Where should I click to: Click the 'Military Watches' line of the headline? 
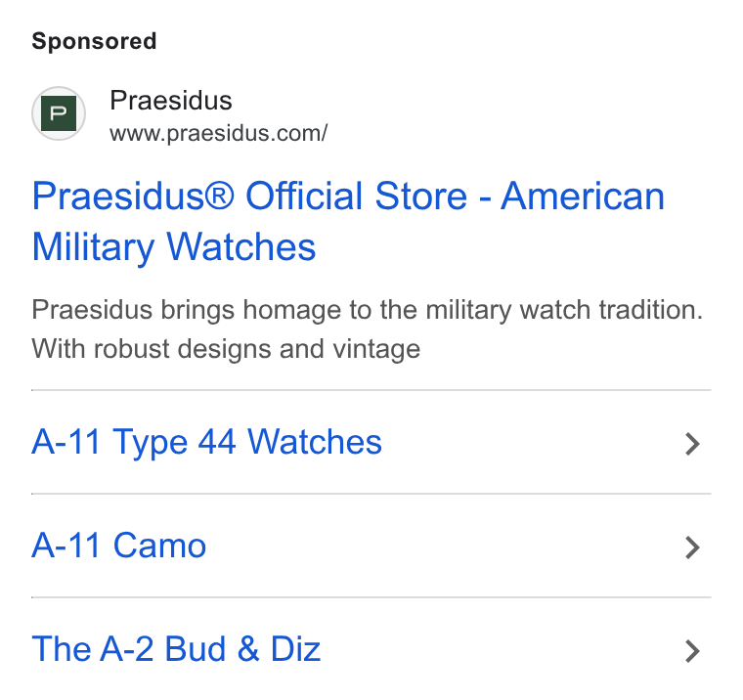click(174, 247)
